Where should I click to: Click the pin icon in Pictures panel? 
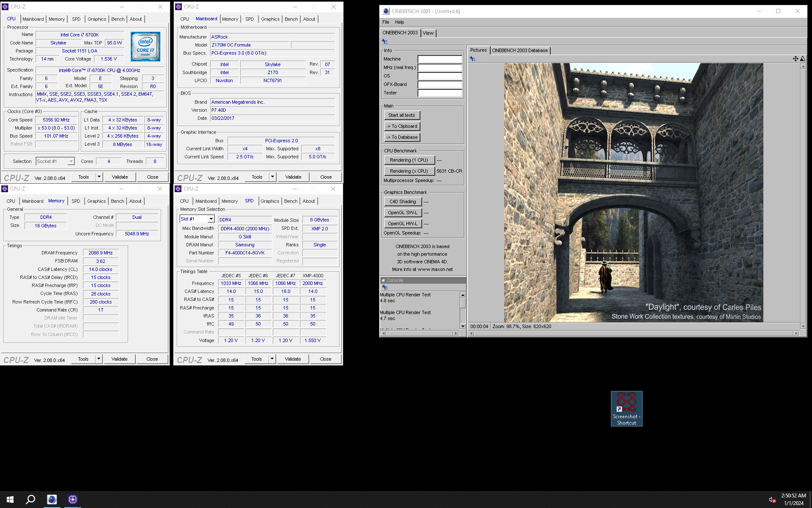pos(472,59)
